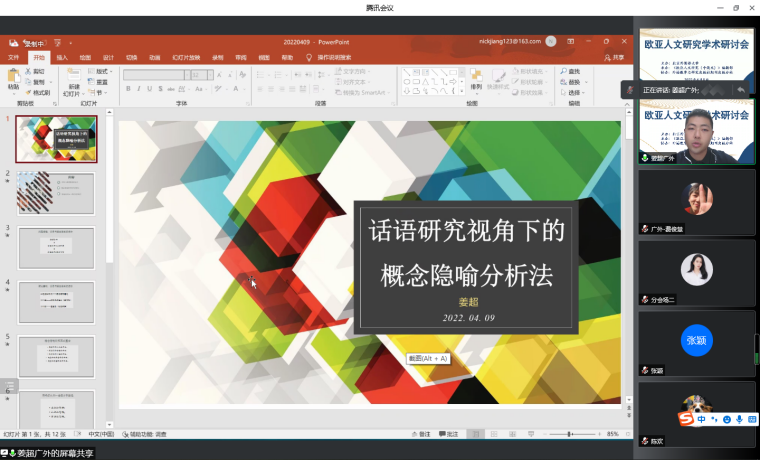Open the File (文件) menu tab
The image size is (760, 460).
pos(14,57)
